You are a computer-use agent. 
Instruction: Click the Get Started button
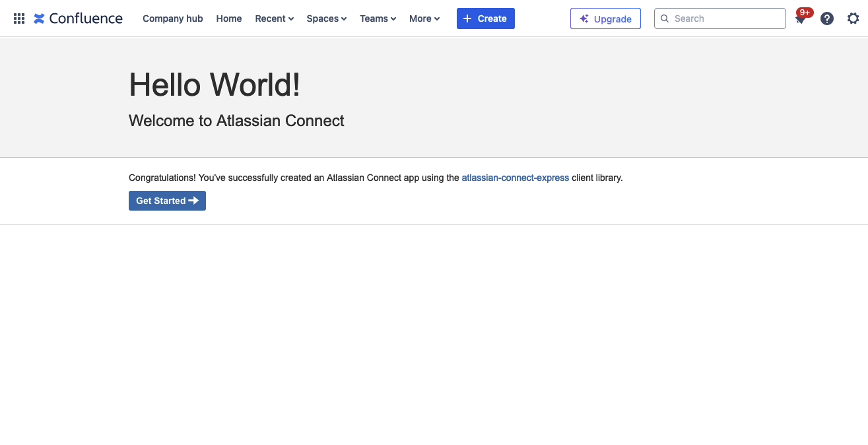(x=167, y=201)
